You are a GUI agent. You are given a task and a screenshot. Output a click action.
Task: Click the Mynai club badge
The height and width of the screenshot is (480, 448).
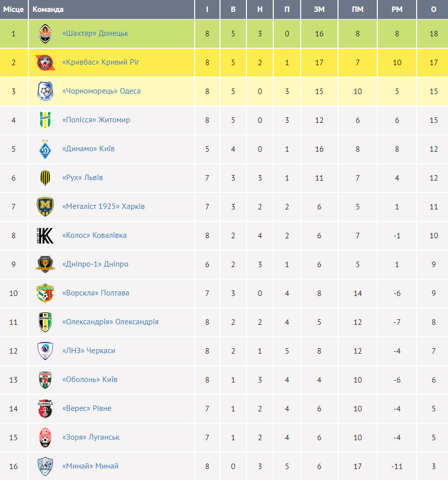[45, 466]
